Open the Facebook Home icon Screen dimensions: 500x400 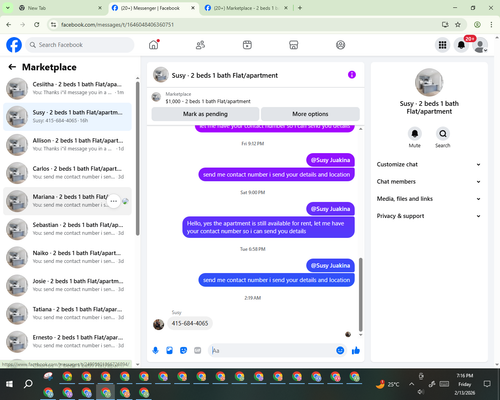click(x=154, y=45)
